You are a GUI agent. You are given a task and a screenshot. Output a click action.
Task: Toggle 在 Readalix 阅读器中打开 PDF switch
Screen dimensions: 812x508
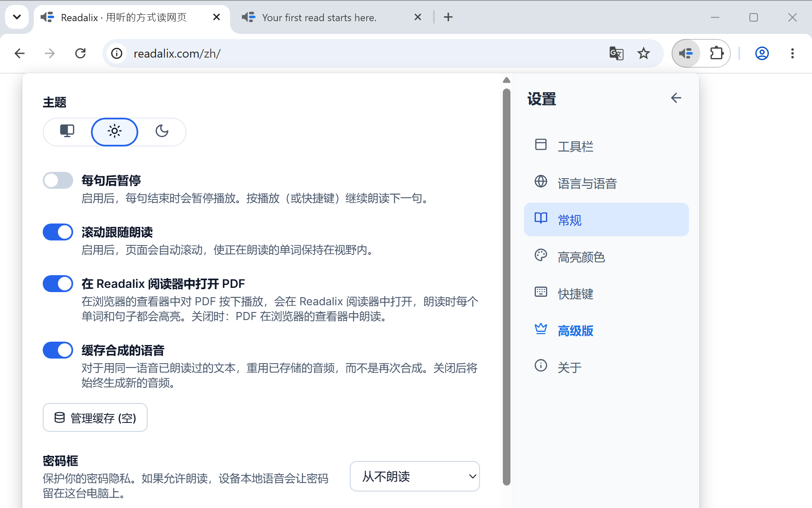tap(58, 284)
